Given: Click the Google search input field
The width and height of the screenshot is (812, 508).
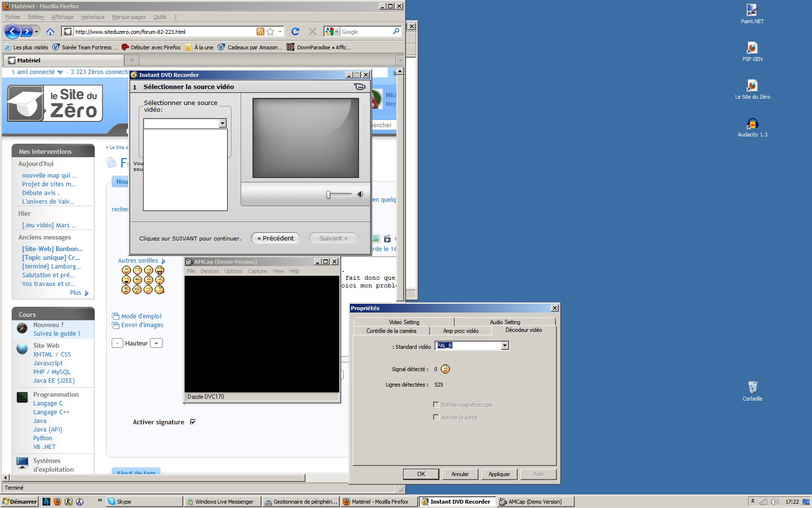Looking at the screenshot, I should tap(366, 32).
